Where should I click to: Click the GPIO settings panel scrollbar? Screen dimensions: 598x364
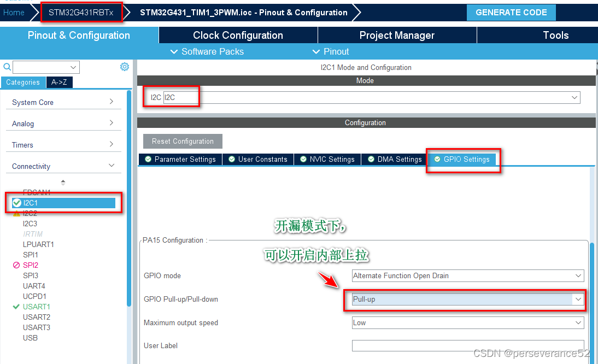click(592, 303)
